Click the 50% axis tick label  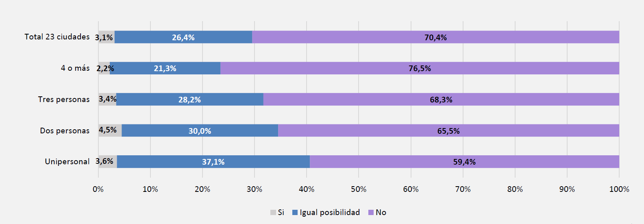(x=359, y=189)
